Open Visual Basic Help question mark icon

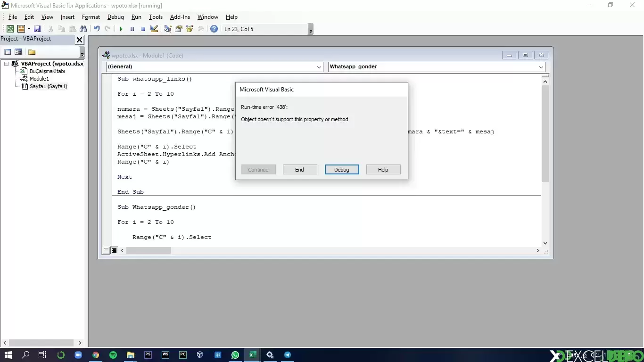(x=214, y=29)
